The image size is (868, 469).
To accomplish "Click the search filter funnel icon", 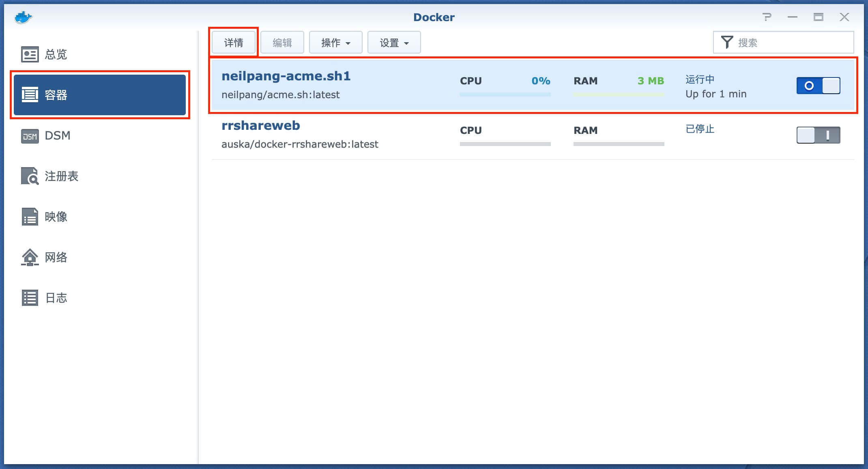I will (727, 42).
